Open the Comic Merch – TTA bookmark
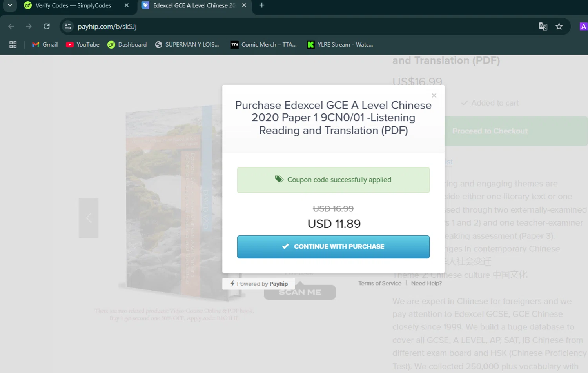588x373 pixels. pyautogui.click(x=264, y=45)
